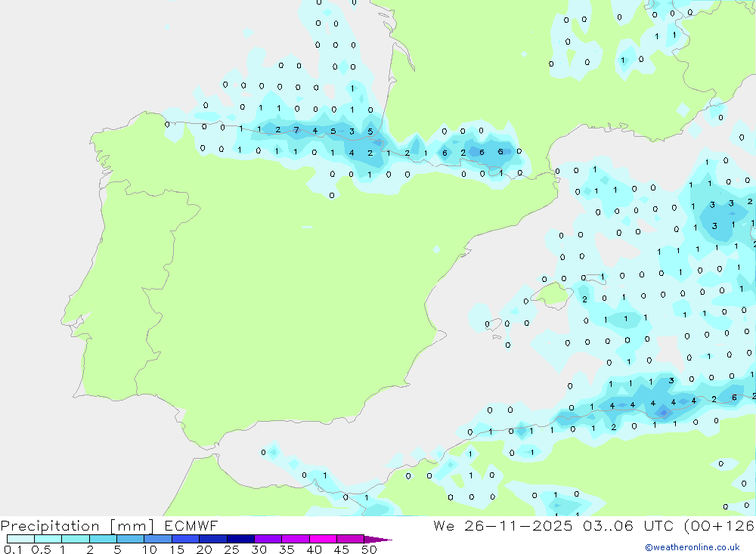Click legend scale label '50'
The height and width of the screenshot is (554, 756).
(x=370, y=549)
